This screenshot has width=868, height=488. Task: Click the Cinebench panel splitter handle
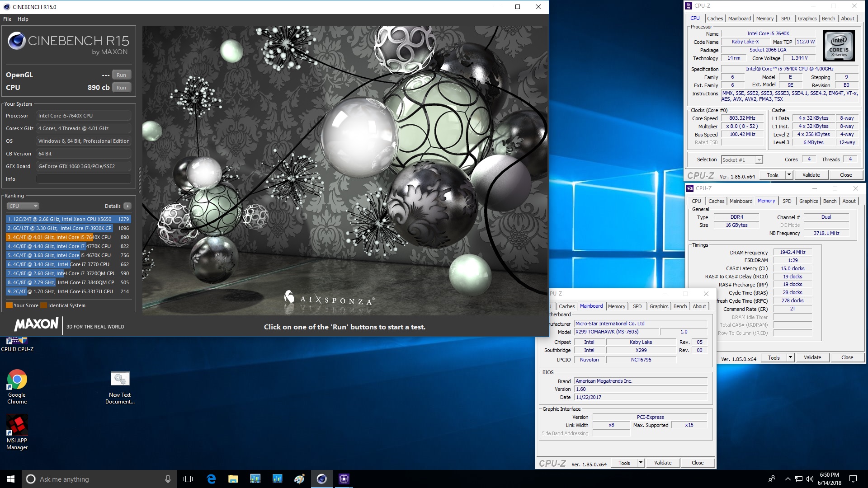[139, 179]
